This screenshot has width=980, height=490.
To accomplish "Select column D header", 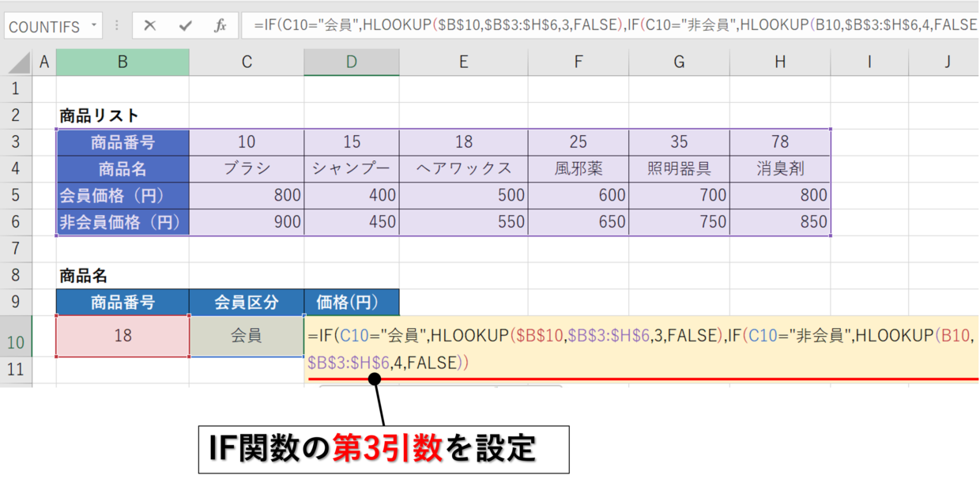I will pyautogui.click(x=352, y=62).
